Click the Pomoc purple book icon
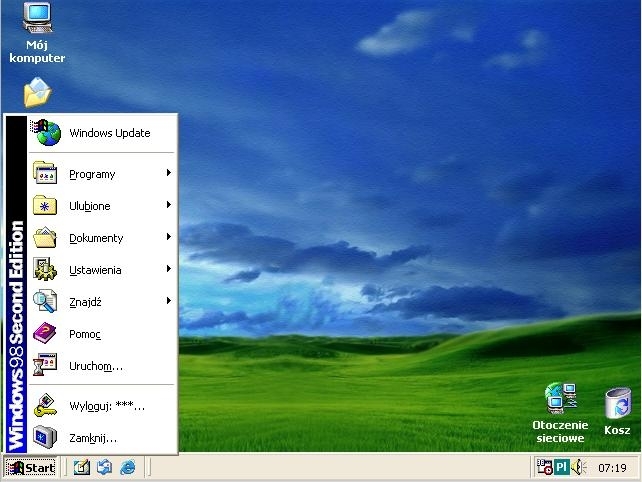 pyautogui.click(x=45, y=333)
